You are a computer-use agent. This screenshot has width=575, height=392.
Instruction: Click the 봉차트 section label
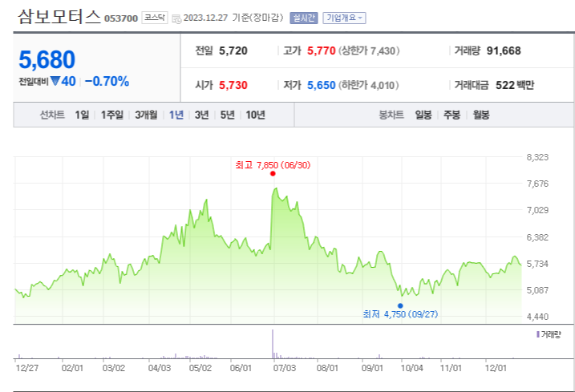pos(391,115)
